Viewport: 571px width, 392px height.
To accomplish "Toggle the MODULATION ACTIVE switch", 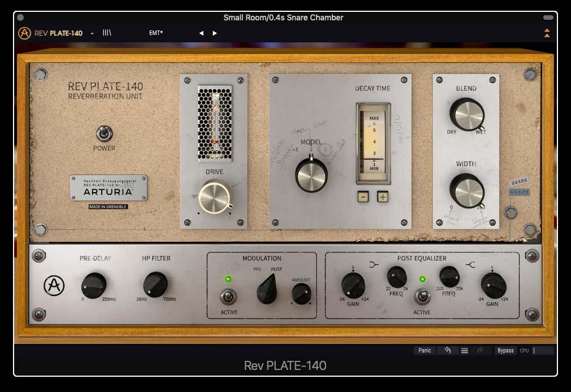I will tap(228, 297).
